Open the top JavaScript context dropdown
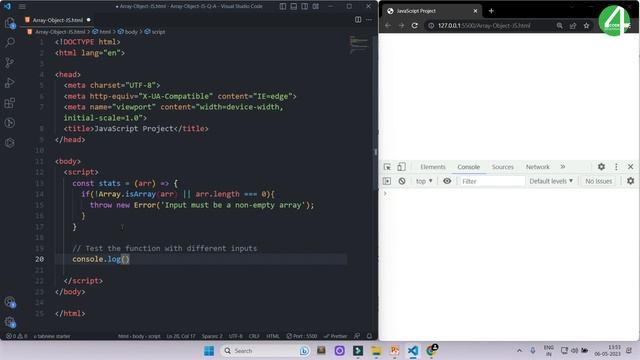Viewport: 640px width, 360px height. 424,181
